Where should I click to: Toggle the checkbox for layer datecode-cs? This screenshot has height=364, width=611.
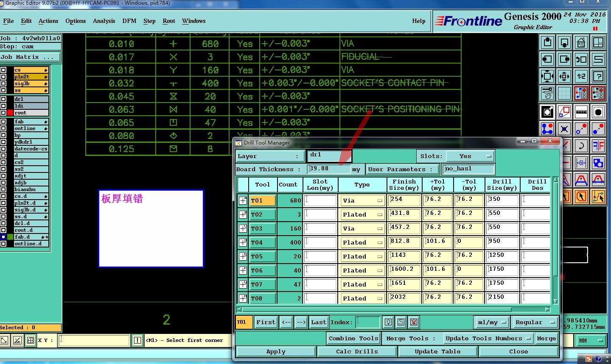3,149
